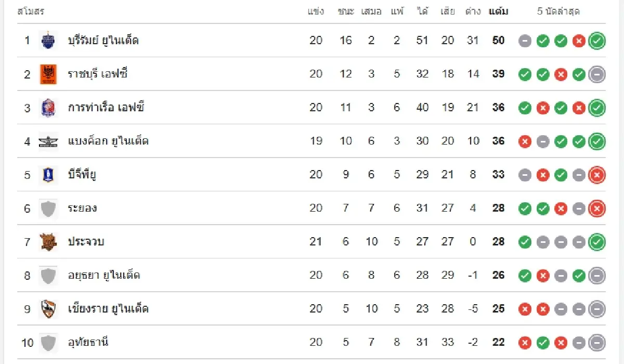624x364 pixels.
Task: Click the BG Pathum (บีจีพียู) crest
Action: [48, 175]
